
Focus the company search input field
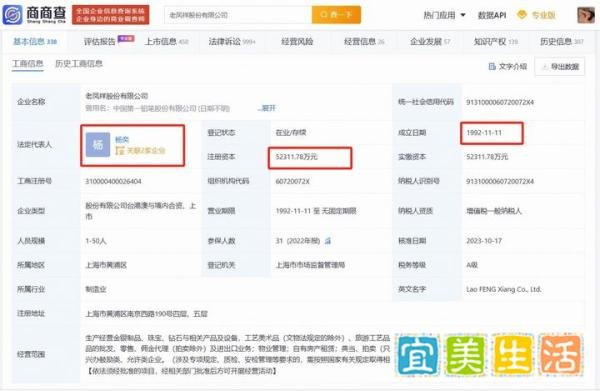tap(238, 15)
